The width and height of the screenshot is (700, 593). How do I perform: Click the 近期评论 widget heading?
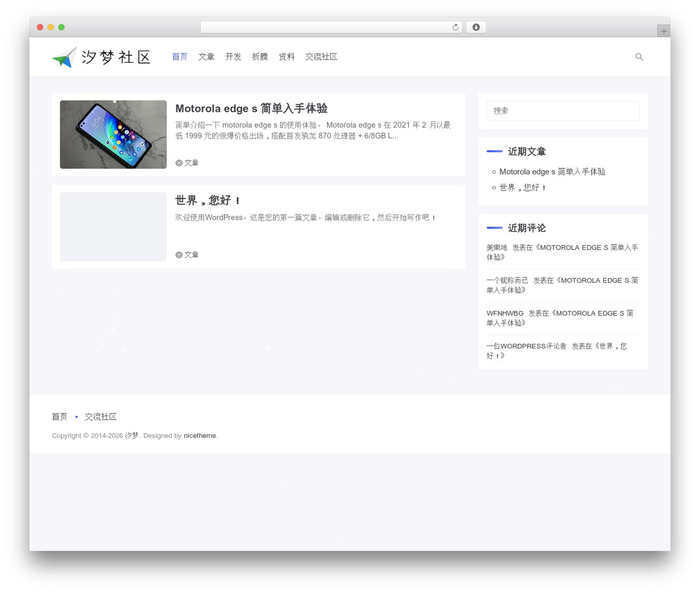[527, 228]
